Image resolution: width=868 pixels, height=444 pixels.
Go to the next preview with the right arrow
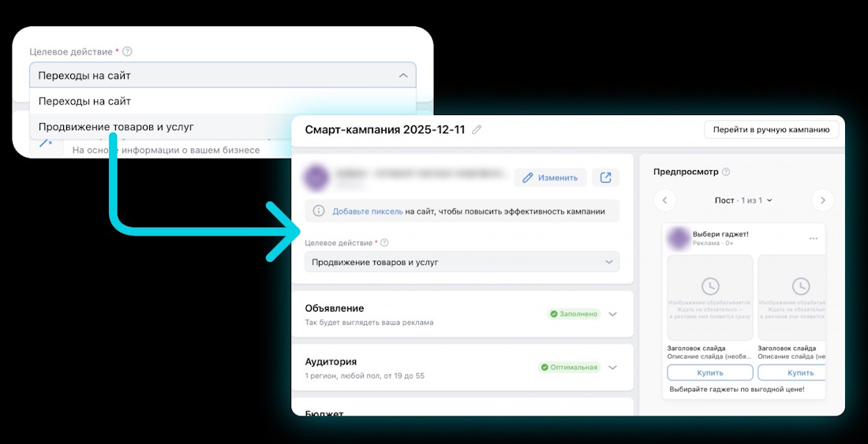[x=822, y=200]
